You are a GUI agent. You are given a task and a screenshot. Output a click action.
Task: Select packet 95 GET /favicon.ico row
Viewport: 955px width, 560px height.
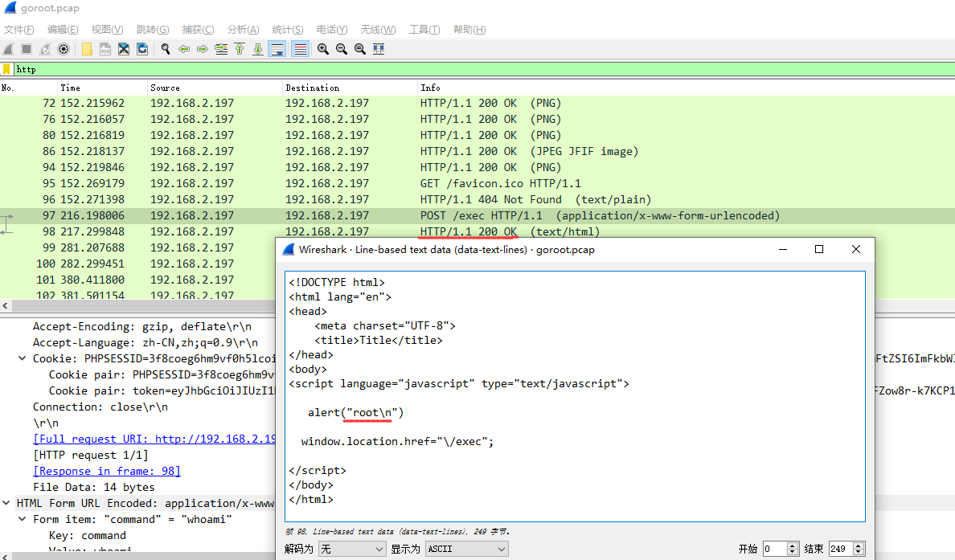pyautogui.click(x=477, y=183)
